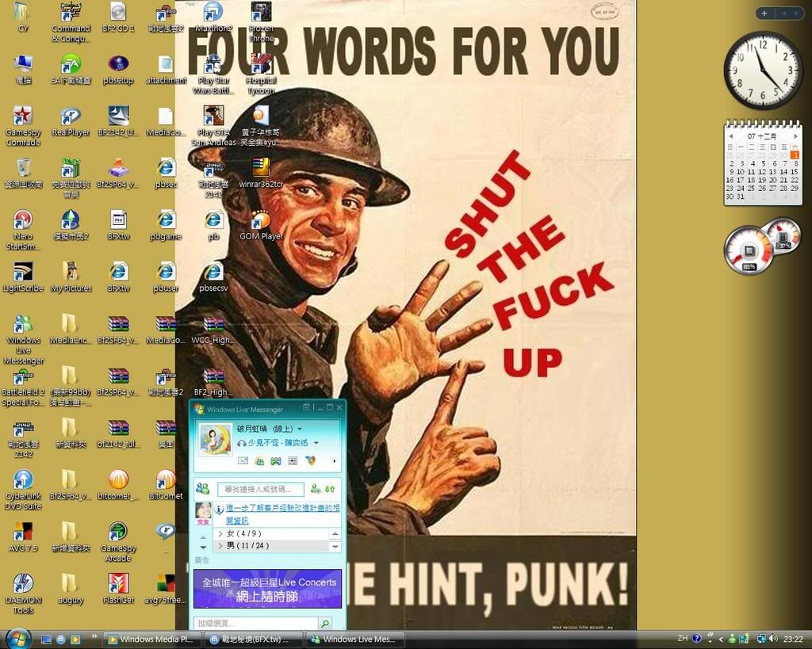Click the sidebar add gadget plus button
This screenshot has height=649, width=812.
(x=764, y=13)
